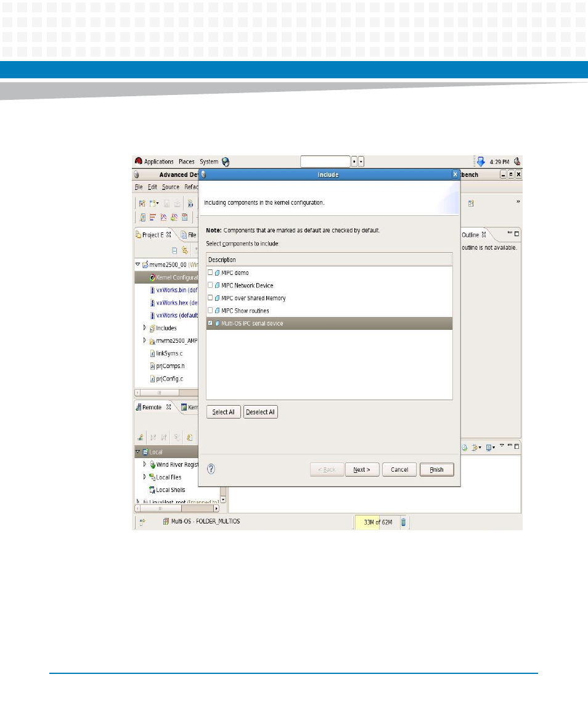
Task: Open the dialog help question-mark icon
Action: coord(211,469)
